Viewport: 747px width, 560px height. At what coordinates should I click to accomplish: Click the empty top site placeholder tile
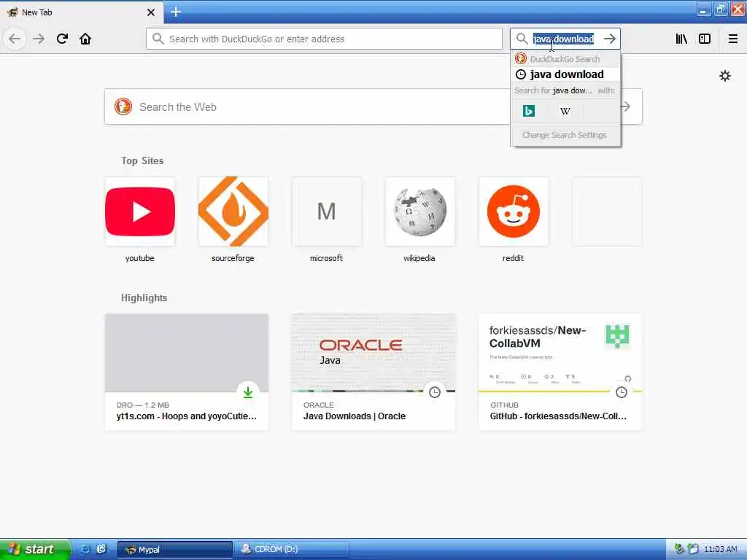606,211
